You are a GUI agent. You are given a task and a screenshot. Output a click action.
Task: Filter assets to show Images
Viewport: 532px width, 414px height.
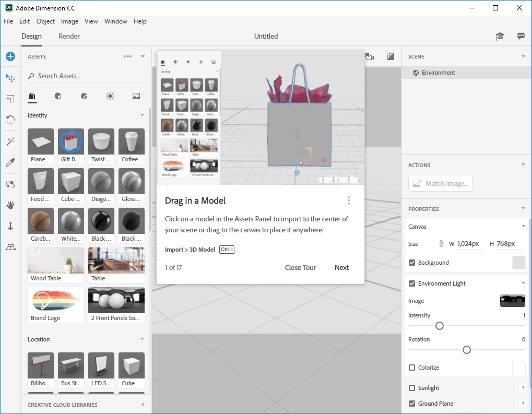pyautogui.click(x=136, y=96)
